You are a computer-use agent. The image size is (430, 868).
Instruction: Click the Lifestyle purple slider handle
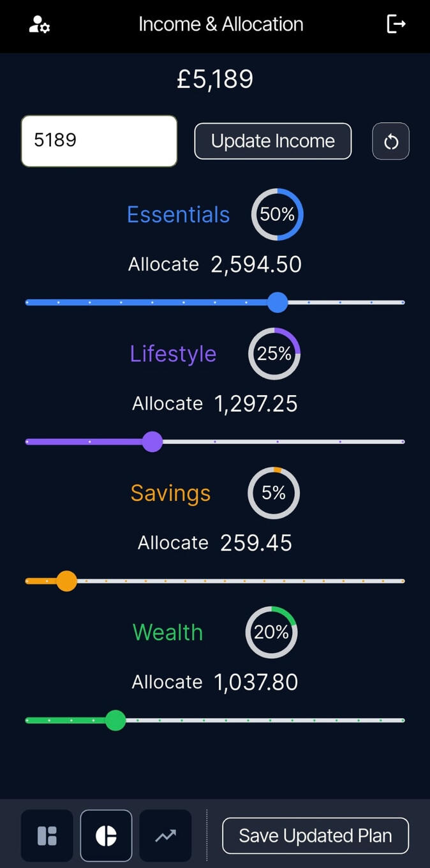tap(152, 442)
